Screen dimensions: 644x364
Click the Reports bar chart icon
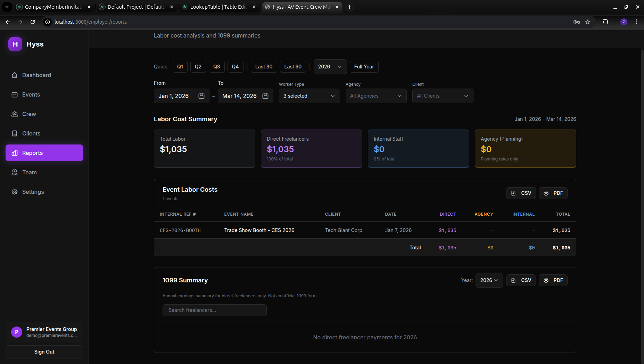coord(15,153)
